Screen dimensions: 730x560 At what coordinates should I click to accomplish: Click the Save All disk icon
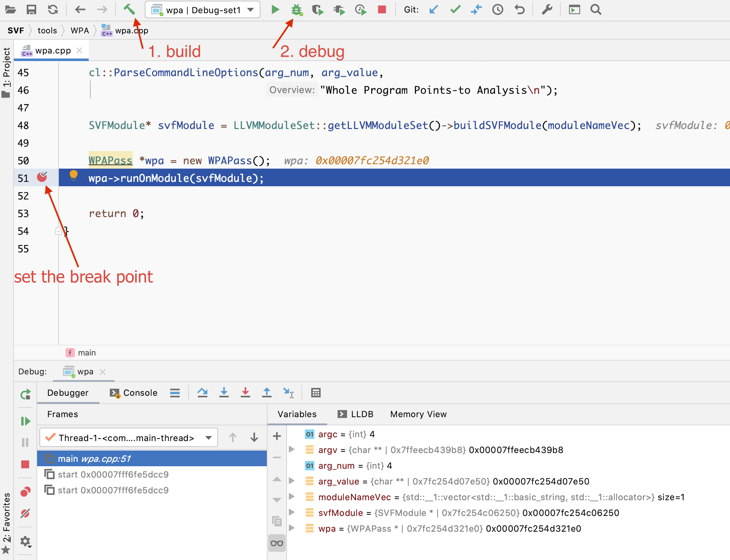pyautogui.click(x=31, y=10)
